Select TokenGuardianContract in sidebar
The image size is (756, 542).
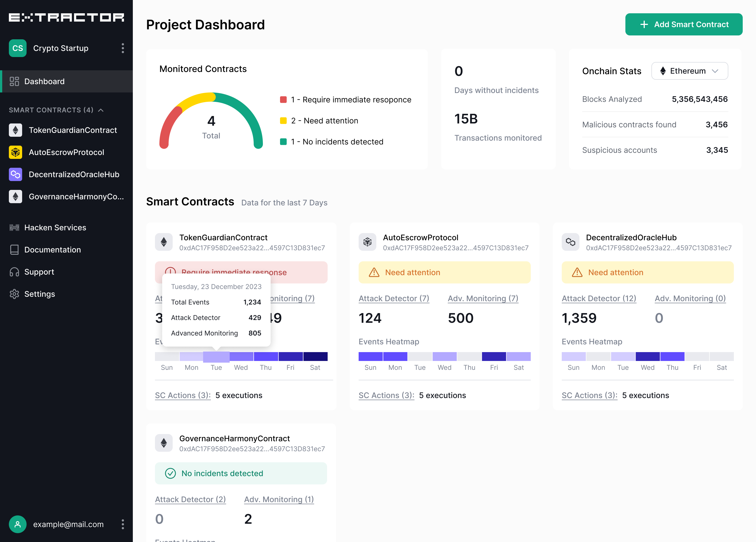(73, 130)
